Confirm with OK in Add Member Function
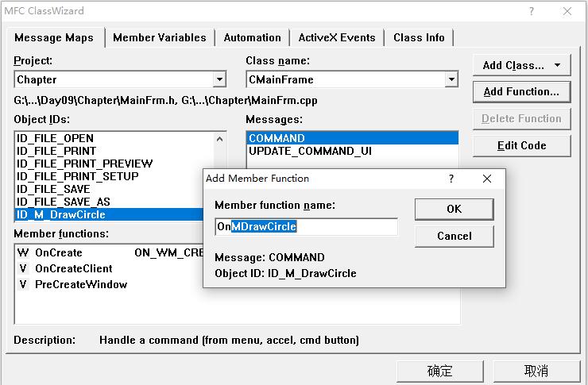This screenshot has height=385, width=588. point(455,209)
